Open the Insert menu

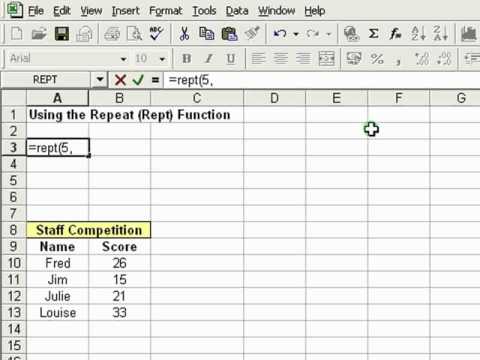[125, 11]
